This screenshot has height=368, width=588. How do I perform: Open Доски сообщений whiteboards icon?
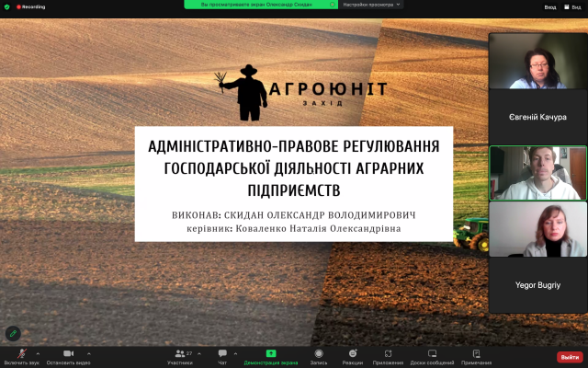click(432, 353)
